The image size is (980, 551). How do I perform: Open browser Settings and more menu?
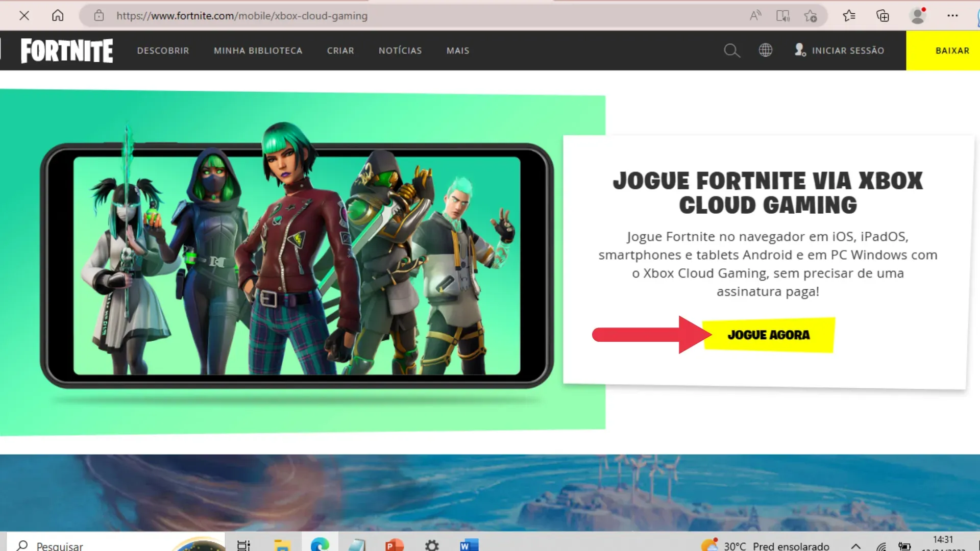click(952, 16)
